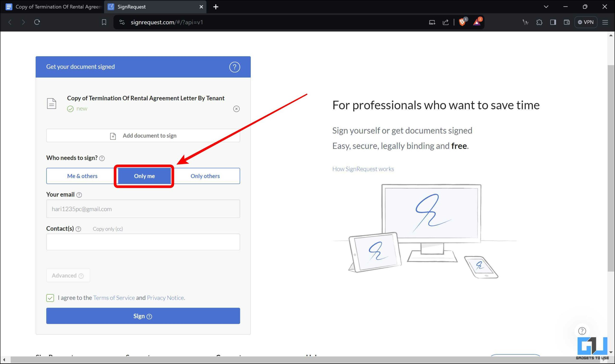The height and width of the screenshot is (364, 615).
Task: Select the Only me option
Action: (144, 176)
